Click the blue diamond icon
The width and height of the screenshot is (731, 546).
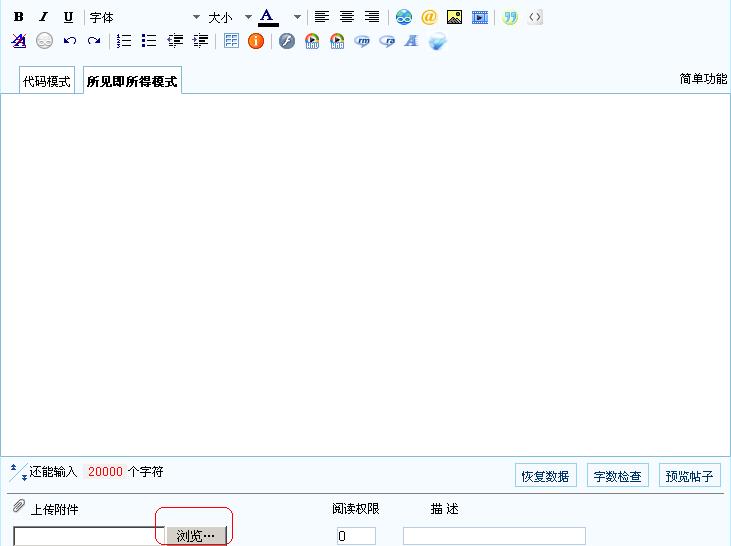(x=437, y=41)
